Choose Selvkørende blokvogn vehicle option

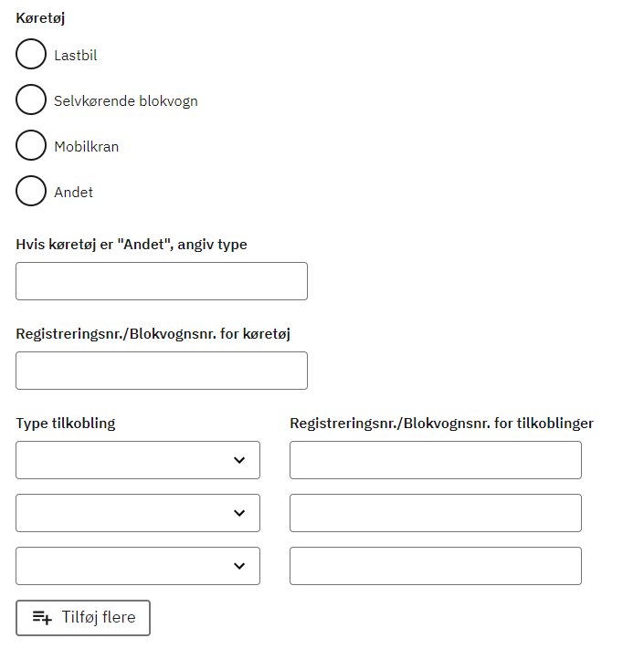[x=31, y=100]
